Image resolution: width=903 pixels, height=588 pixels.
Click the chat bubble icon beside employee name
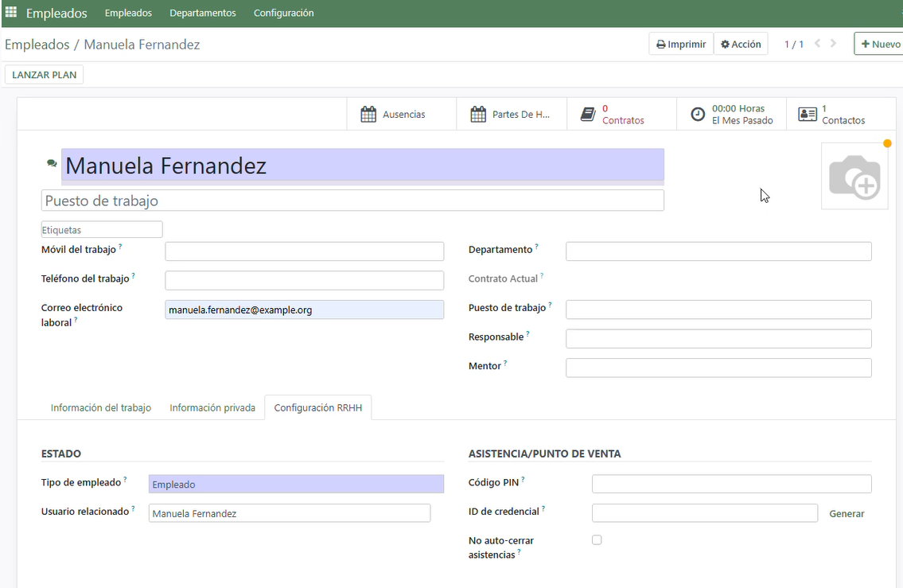52,163
